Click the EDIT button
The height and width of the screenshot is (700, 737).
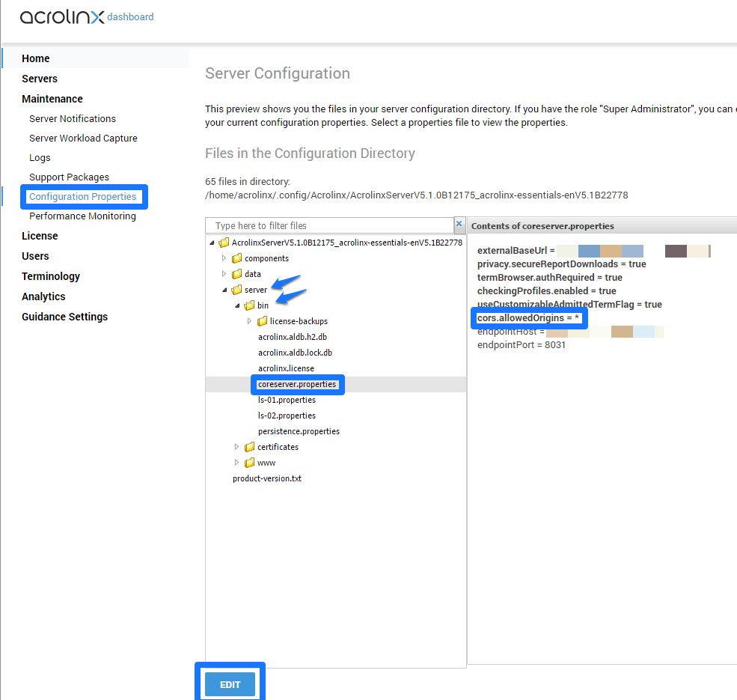pyautogui.click(x=230, y=684)
